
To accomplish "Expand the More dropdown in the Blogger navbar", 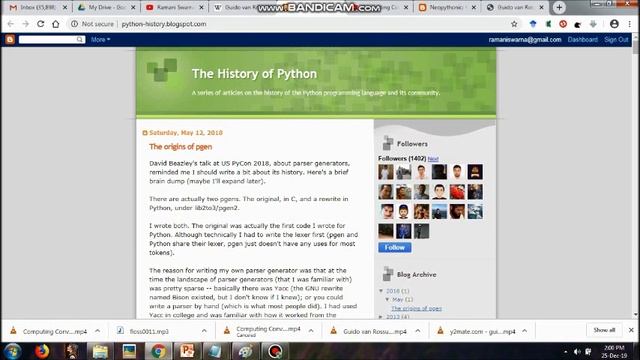I will click(100, 40).
